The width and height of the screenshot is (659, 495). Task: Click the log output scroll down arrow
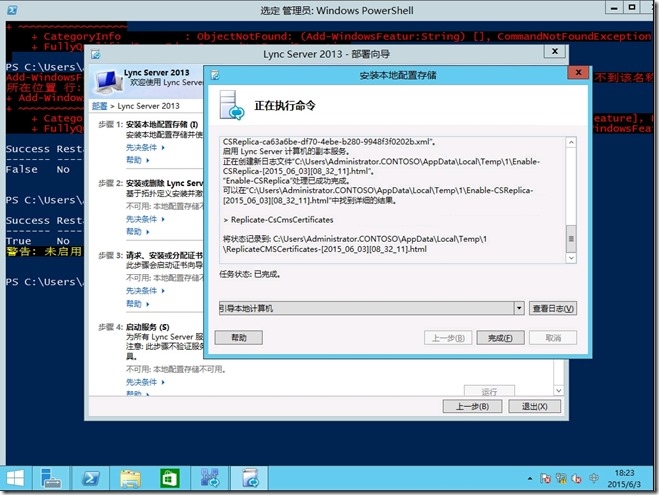pos(571,258)
